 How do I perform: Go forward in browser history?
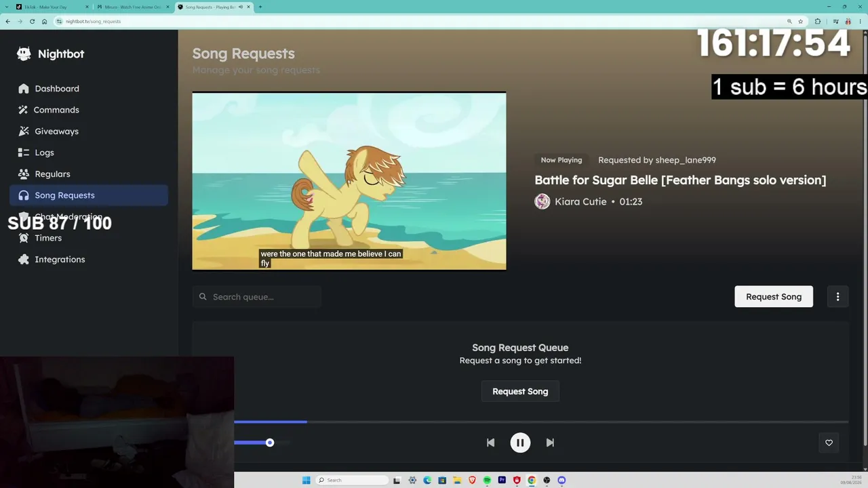click(20, 21)
